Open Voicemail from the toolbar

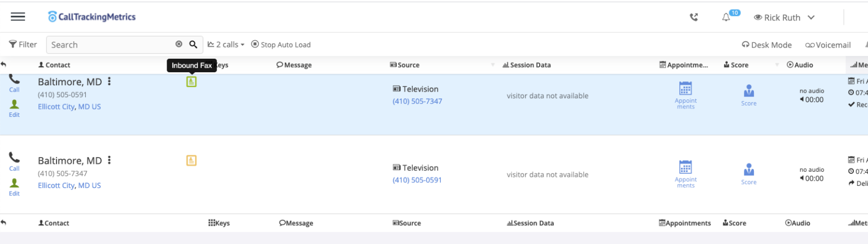pyautogui.click(x=828, y=45)
